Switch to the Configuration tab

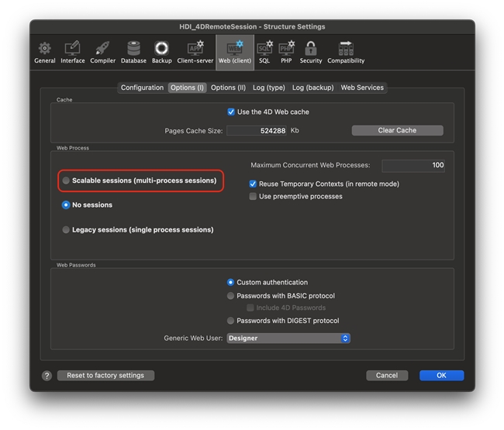(x=142, y=88)
